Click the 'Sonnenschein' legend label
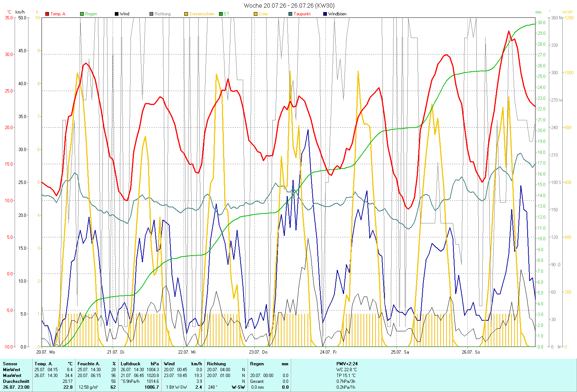This screenshot has width=577, height=392. 202,14
